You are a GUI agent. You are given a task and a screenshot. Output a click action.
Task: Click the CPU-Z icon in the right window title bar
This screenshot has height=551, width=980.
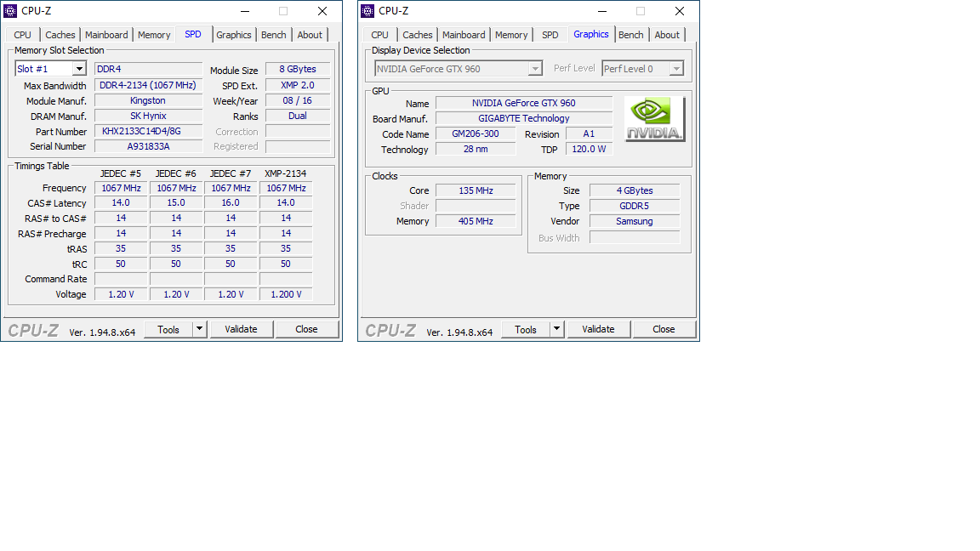coord(368,11)
